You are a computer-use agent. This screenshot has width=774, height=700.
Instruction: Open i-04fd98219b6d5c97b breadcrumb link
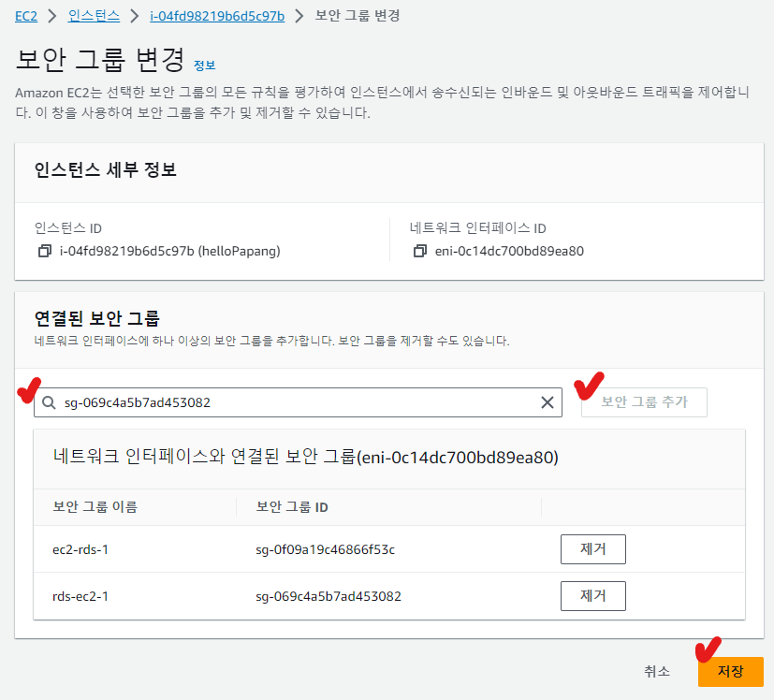217,16
